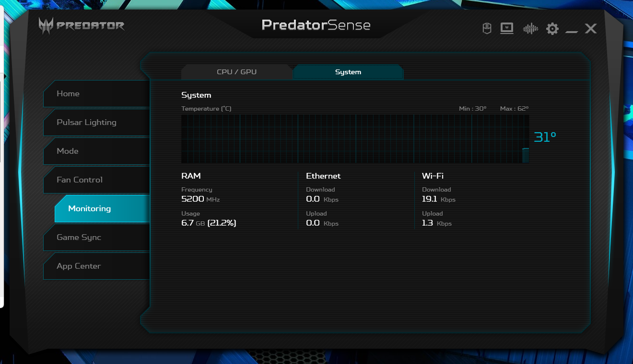Click the Ethernet heading
The height and width of the screenshot is (364, 633).
(x=323, y=176)
